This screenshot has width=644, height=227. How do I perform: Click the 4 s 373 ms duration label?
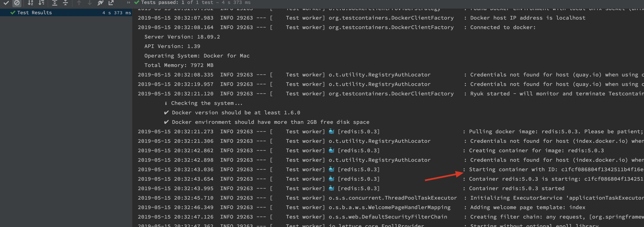116,13
